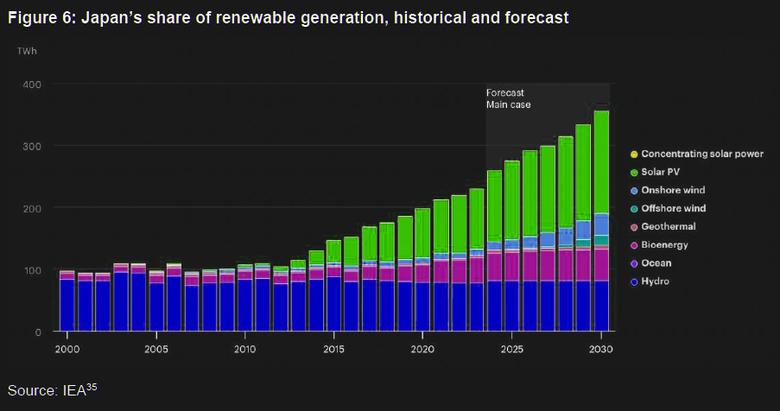Click the magenta Bioenergy segment of 2030 bar

(601, 265)
